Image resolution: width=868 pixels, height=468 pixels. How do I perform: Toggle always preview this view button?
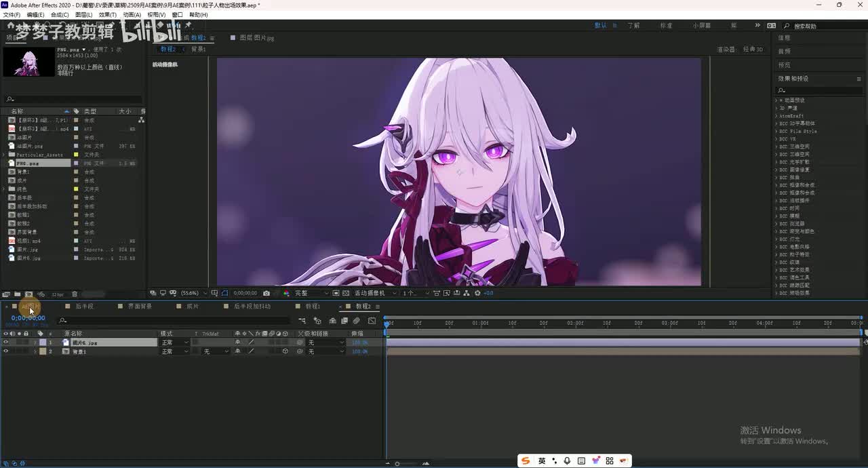tap(153, 293)
